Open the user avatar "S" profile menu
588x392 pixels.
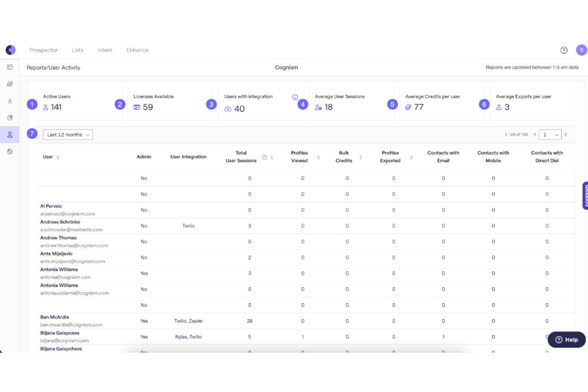click(581, 50)
